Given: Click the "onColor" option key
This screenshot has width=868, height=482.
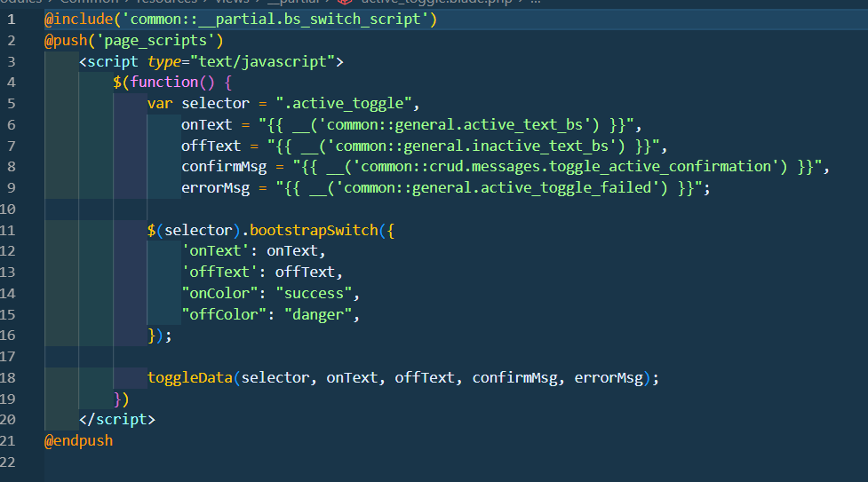Looking at the screenshot, I should pyautogui.click(x=219, y=293).
